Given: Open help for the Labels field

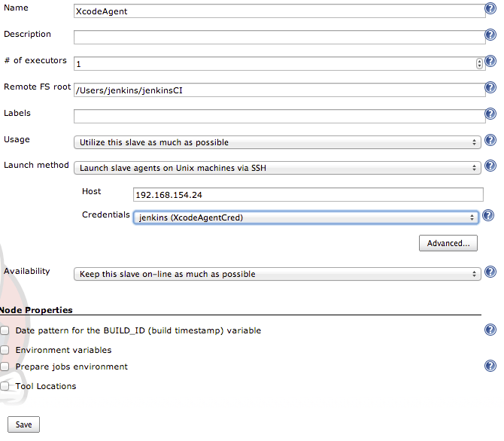Looking at the screenshot, I should [490, 114].
